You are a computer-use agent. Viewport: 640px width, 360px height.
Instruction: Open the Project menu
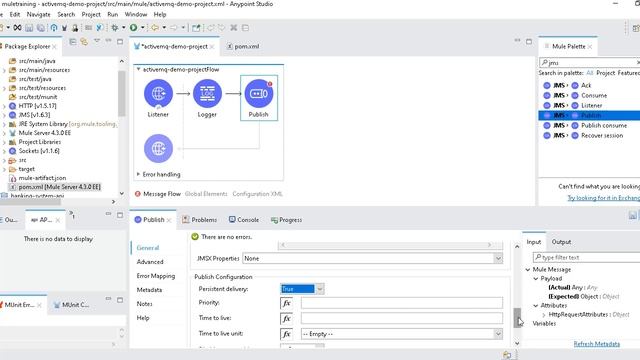click(91, 14)
